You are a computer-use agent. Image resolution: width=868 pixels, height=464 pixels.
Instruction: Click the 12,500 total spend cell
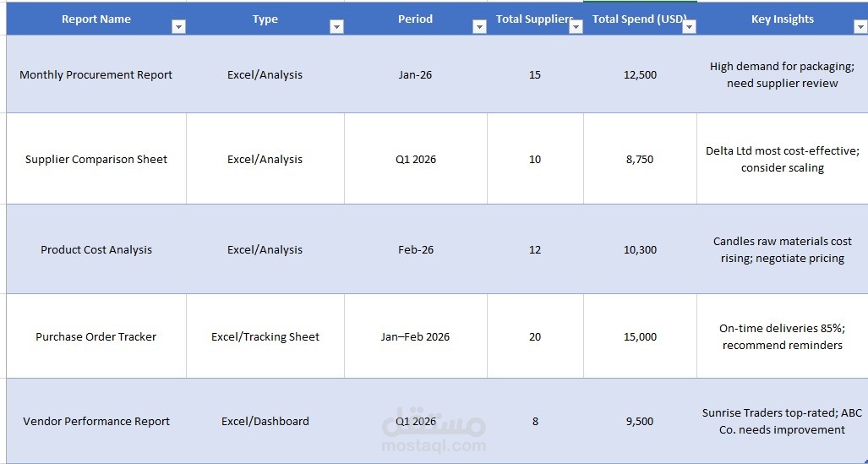pos(640,75)
